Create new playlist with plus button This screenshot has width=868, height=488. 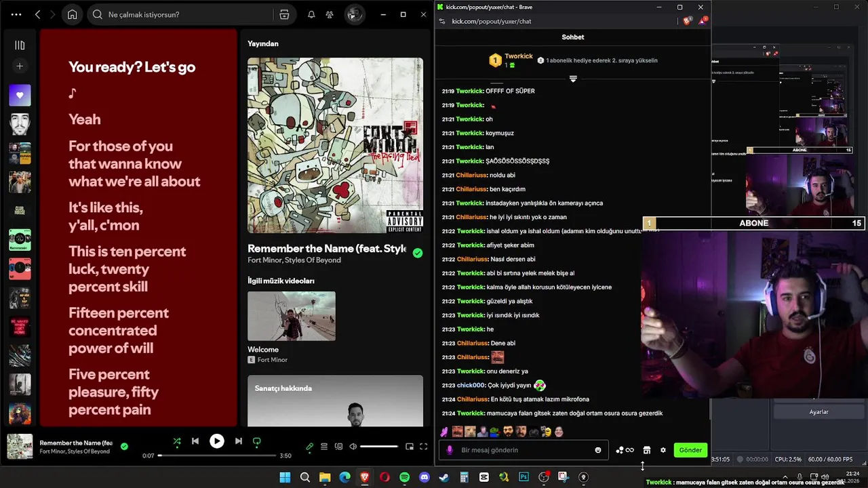click(x=20, y=66)
